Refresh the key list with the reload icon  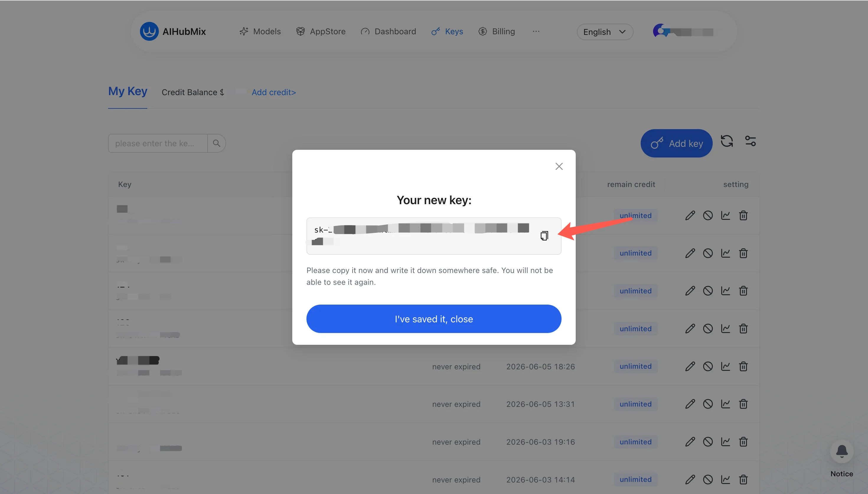(727, 141)
